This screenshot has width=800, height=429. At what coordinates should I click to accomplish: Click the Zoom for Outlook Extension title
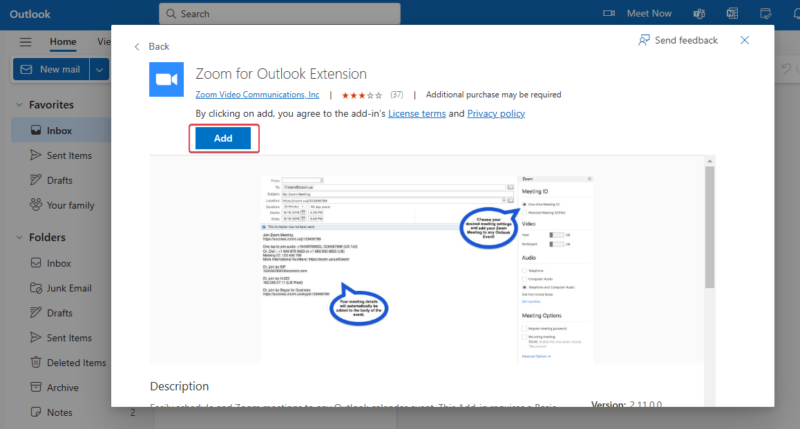coord(281,74)
